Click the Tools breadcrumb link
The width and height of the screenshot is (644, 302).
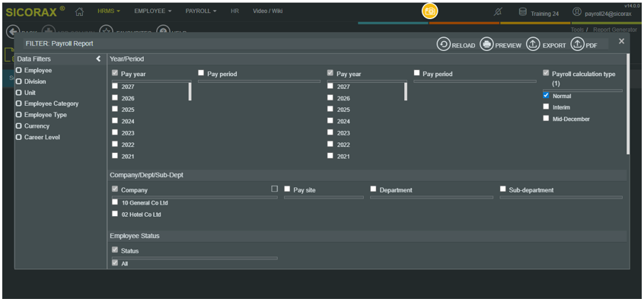click(577, 30)
